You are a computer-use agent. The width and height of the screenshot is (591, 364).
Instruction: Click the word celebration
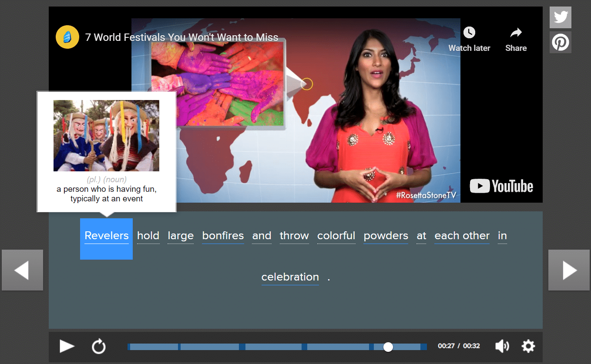pyautogui.click(x=290, y=277)
